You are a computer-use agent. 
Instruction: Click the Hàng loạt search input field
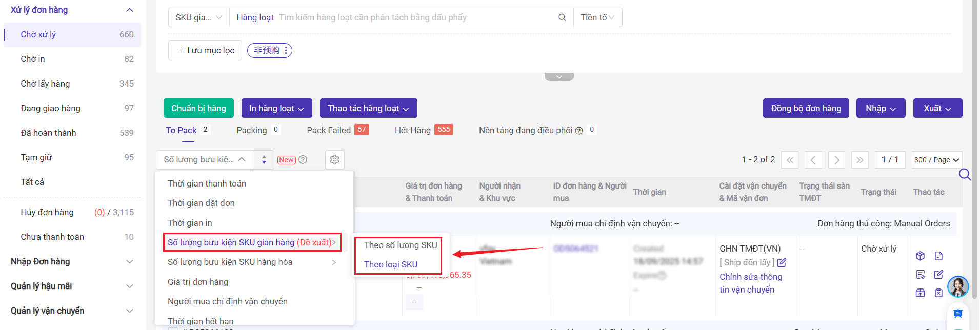click(415, 17)
